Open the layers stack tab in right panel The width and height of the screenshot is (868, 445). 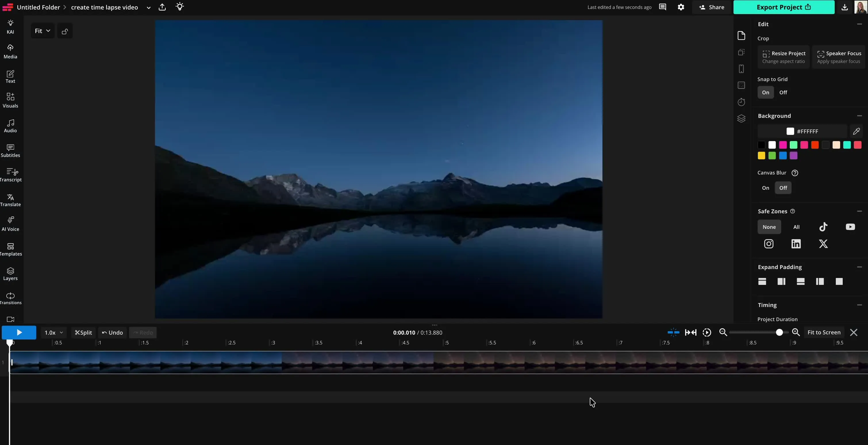(741, 119)
